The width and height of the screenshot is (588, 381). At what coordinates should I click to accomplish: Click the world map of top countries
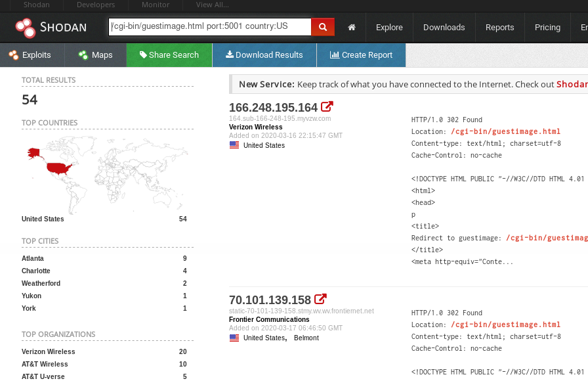point(107,175)
